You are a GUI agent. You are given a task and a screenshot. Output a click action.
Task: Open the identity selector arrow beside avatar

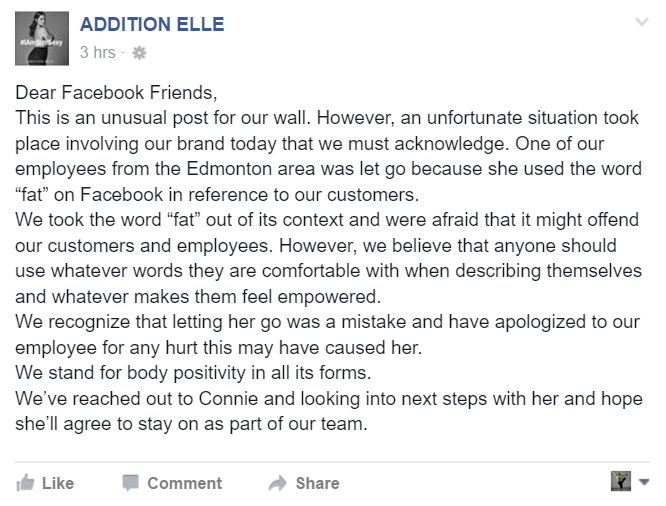coord(643,482)
